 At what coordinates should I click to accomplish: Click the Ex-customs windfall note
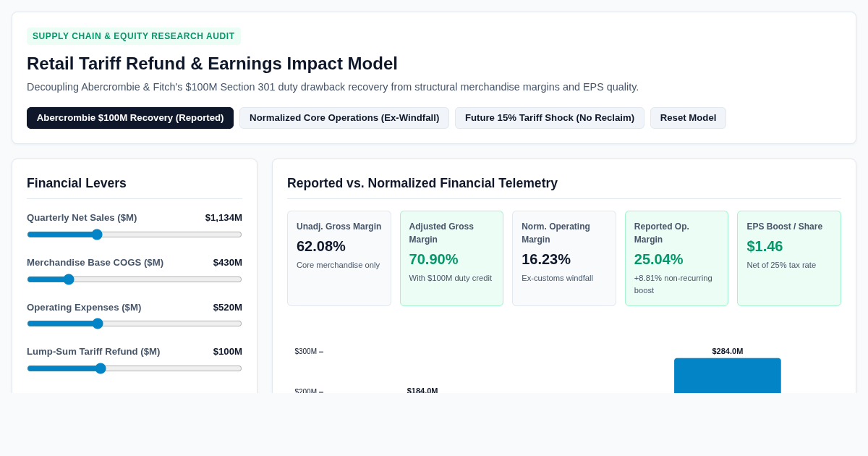pyautogui.click(x=558, y=278)
